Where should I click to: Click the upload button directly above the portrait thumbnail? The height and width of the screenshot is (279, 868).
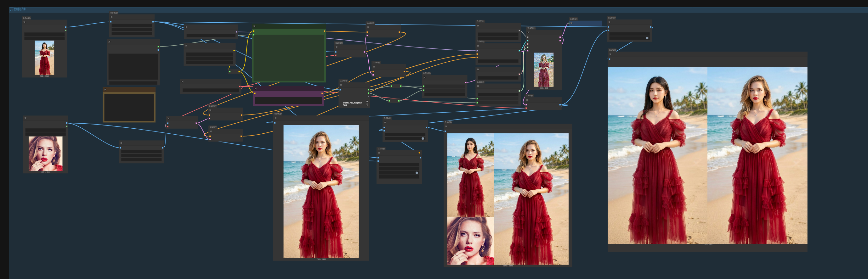[x=45, y=134]
